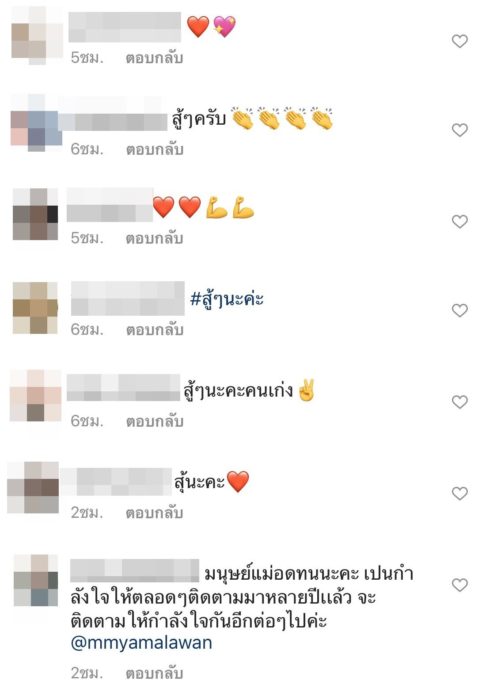497x696 pixels.
Task: Tap heart beside สู้นะคะ comment
Action: [x=460, y=493]
